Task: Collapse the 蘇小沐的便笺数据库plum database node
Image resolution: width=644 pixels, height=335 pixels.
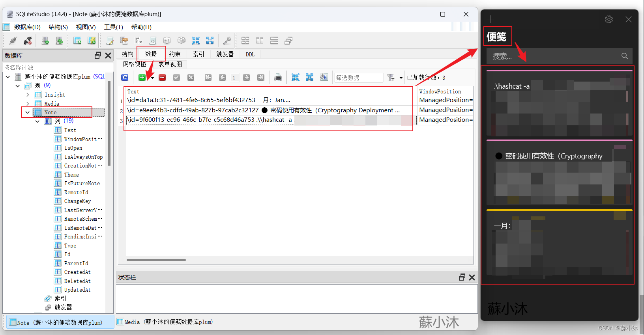Action: (x=8, y=76)
